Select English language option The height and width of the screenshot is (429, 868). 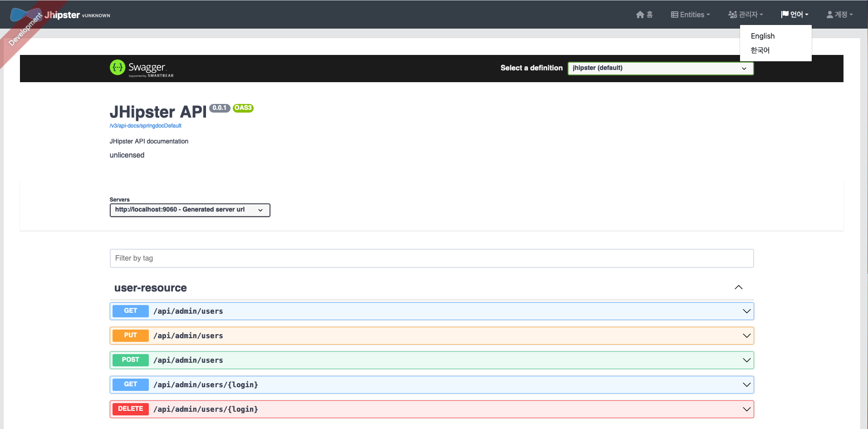tap(763, 36)
